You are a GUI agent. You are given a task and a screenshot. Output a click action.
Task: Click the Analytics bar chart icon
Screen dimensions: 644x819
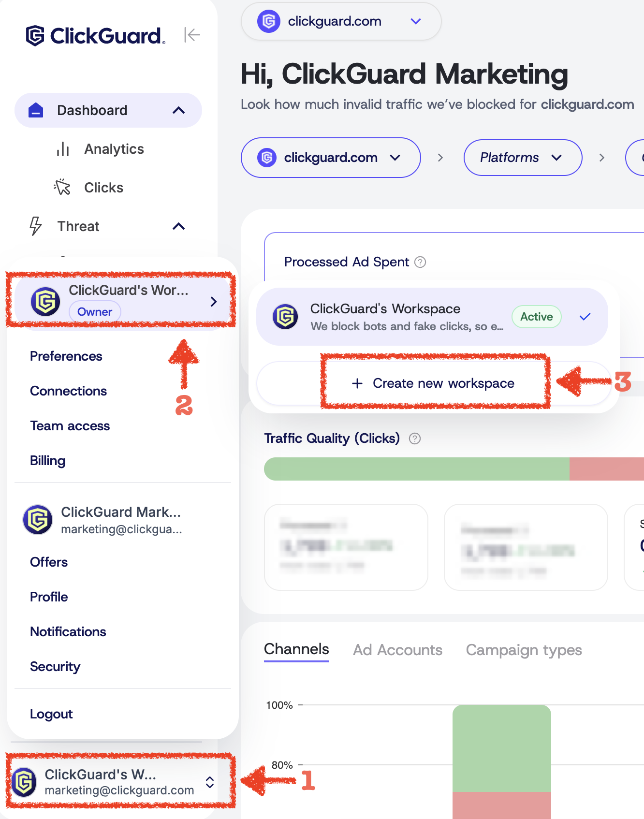click(x=63, y=149)
